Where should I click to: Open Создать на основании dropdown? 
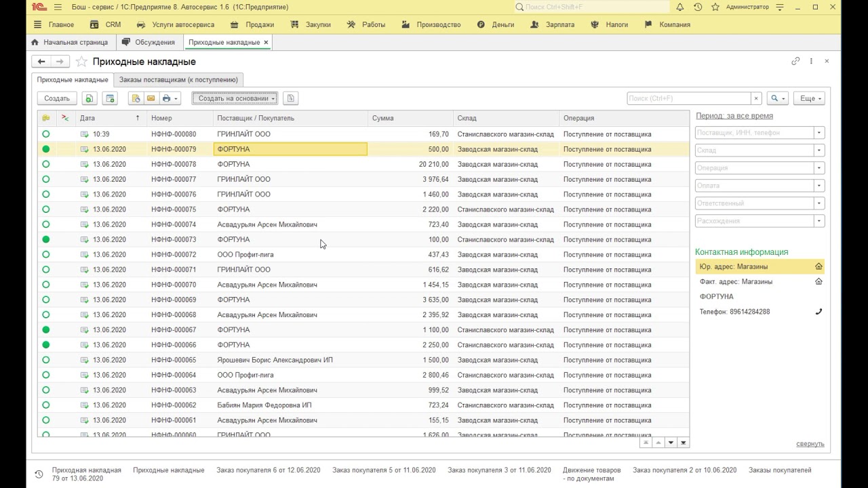coord(235,98)
